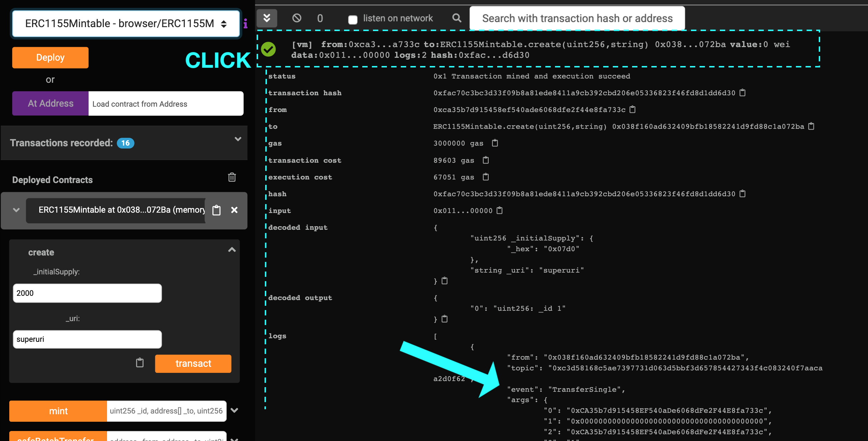Collapse the terminal with the double chevron icon

coord(267,18)
